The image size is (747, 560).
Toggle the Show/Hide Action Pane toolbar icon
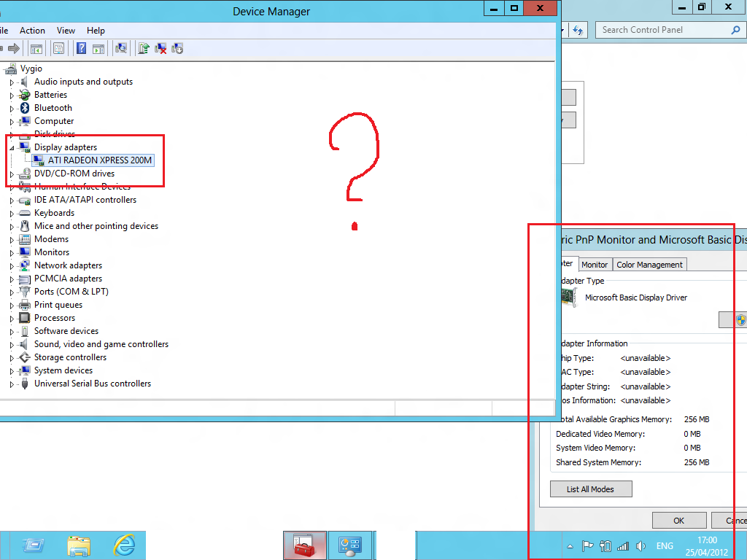[98, 48]
